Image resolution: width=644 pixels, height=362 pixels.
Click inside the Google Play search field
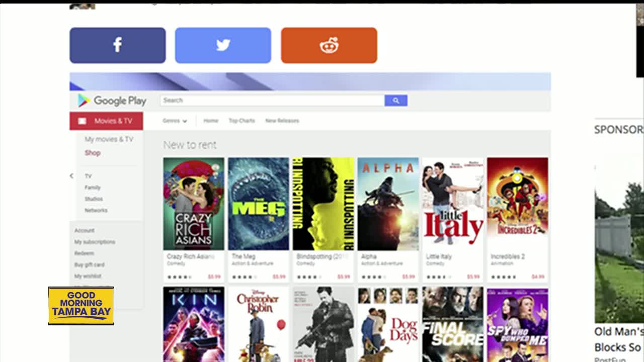(272, 101)
